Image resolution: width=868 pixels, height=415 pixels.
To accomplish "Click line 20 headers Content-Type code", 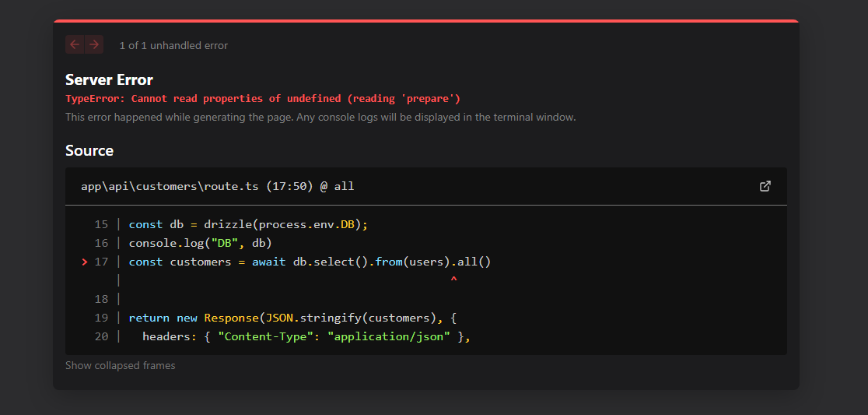I will click(x=306, y=336).
